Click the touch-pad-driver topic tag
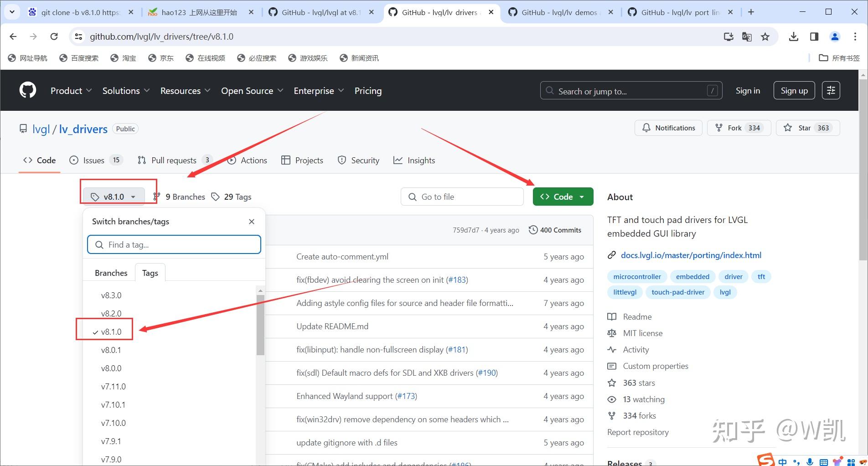The height and width of the screenshot is (466, 868). click(678, 292)
